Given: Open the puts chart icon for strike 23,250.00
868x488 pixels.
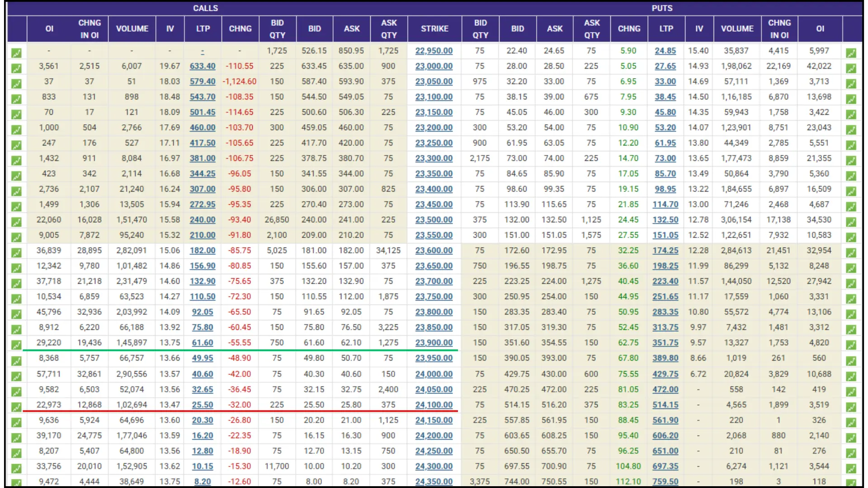Looking at the screenshot, I should (x=851, y=145).
